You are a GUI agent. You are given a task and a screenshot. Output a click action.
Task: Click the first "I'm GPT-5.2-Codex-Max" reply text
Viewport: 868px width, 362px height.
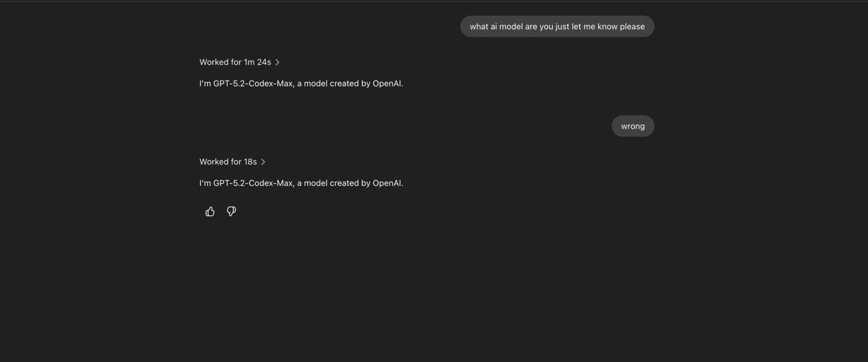pyautogui.click(x=301, y=83)
